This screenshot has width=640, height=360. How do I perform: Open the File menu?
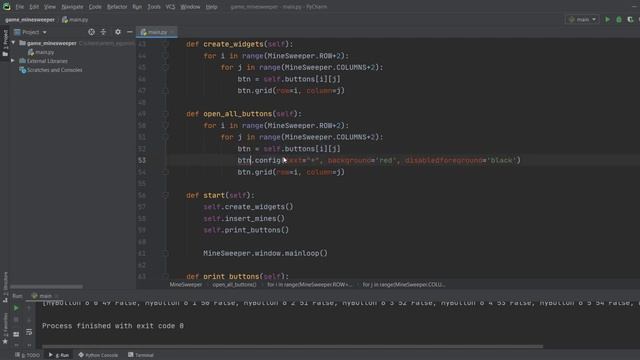point(20,7)
